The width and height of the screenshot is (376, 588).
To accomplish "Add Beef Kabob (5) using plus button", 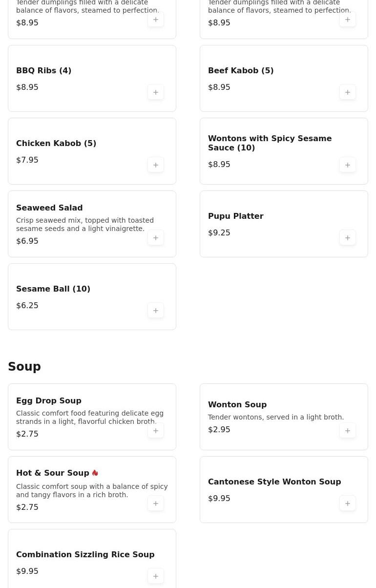I will pyautogui.click(x=348, y=92).
